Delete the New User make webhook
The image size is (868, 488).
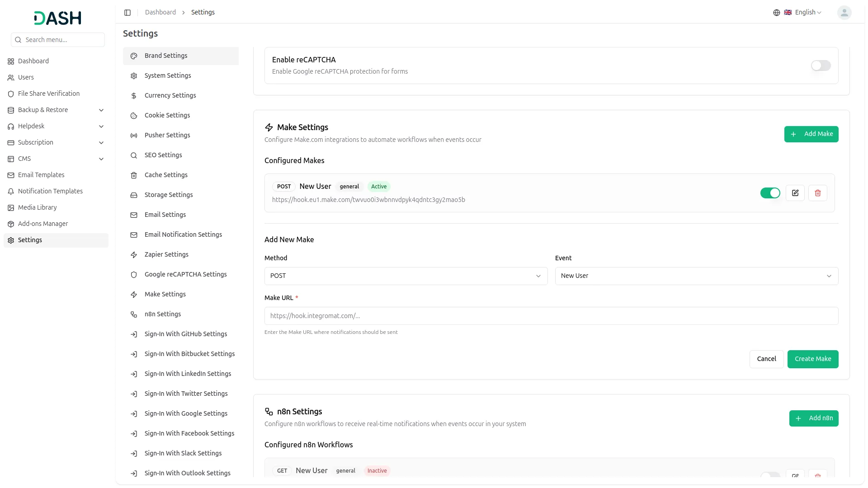click(817, 193)
